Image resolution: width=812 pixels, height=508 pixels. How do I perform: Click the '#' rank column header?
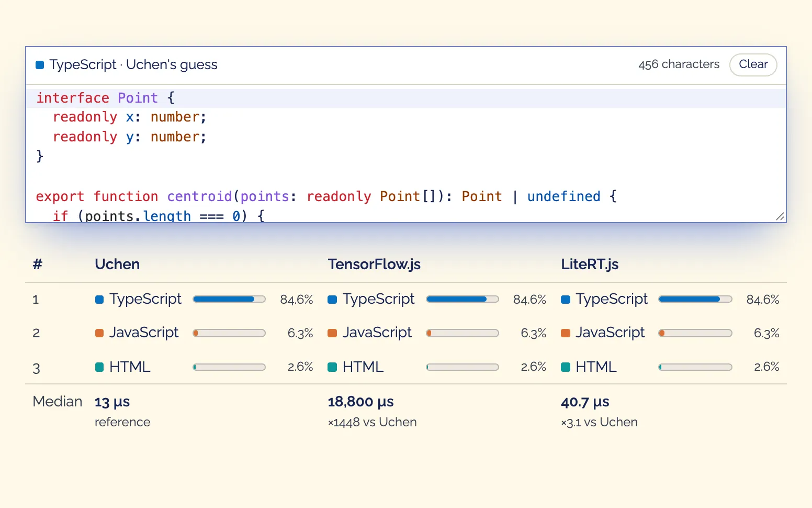(37, 264)
